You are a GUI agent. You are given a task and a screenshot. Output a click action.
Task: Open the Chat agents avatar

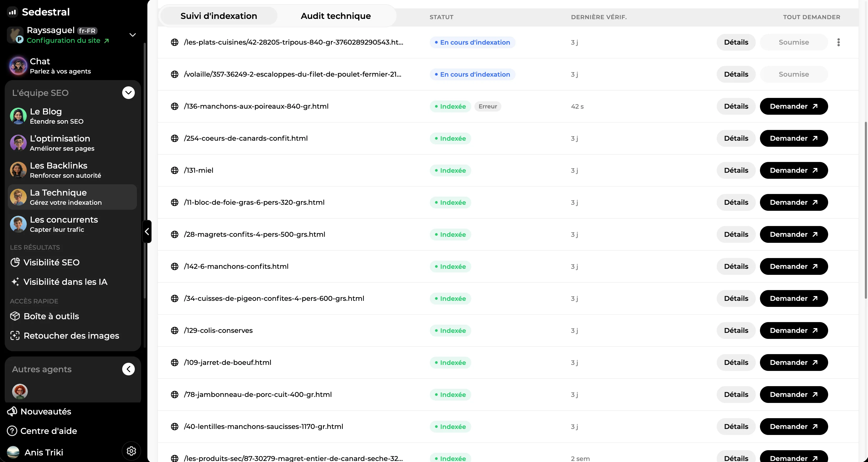point(18,66)
